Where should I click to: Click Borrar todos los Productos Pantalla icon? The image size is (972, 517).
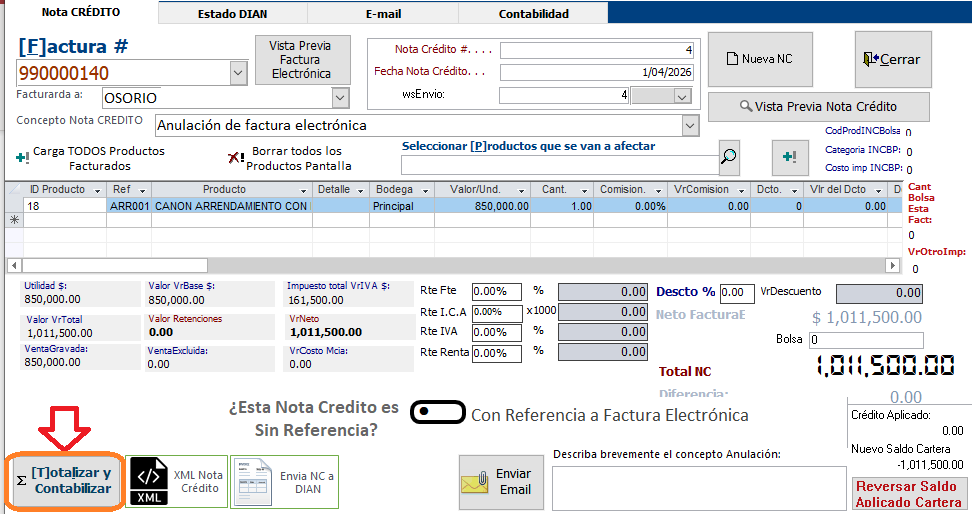coord(236,157)
